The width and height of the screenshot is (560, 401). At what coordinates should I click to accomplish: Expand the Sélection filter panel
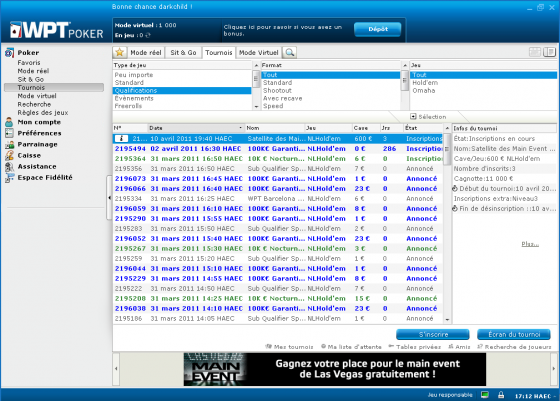coord(428,117)
